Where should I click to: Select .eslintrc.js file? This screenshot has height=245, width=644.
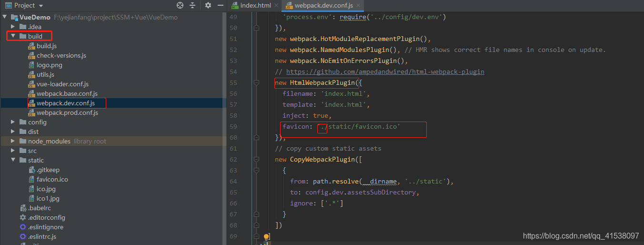click(42, 236)
